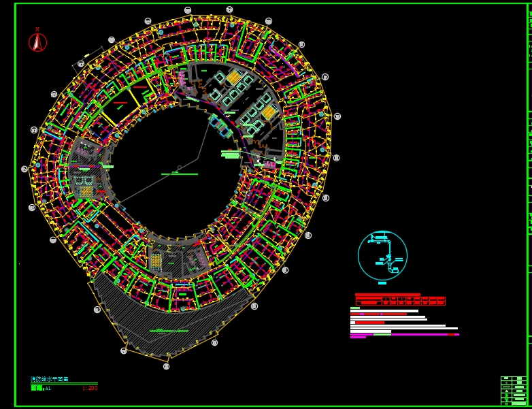Select the long magenta note line

[x=404, y=334]
